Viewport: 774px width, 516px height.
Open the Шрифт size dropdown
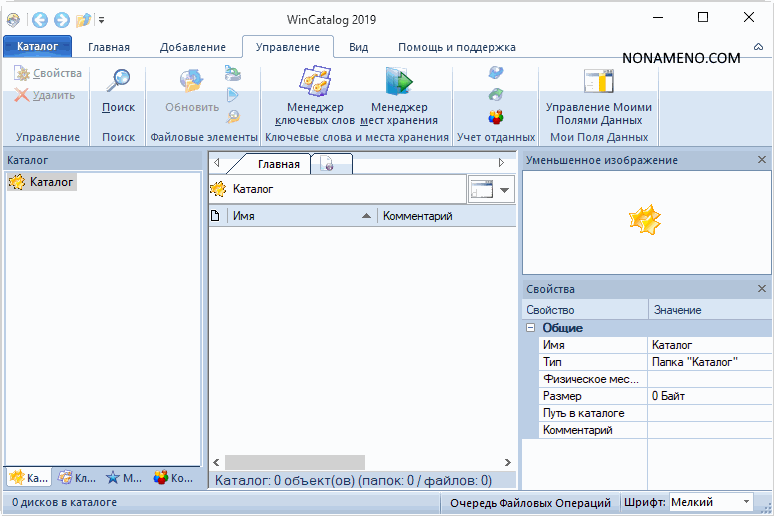[746, 502]
